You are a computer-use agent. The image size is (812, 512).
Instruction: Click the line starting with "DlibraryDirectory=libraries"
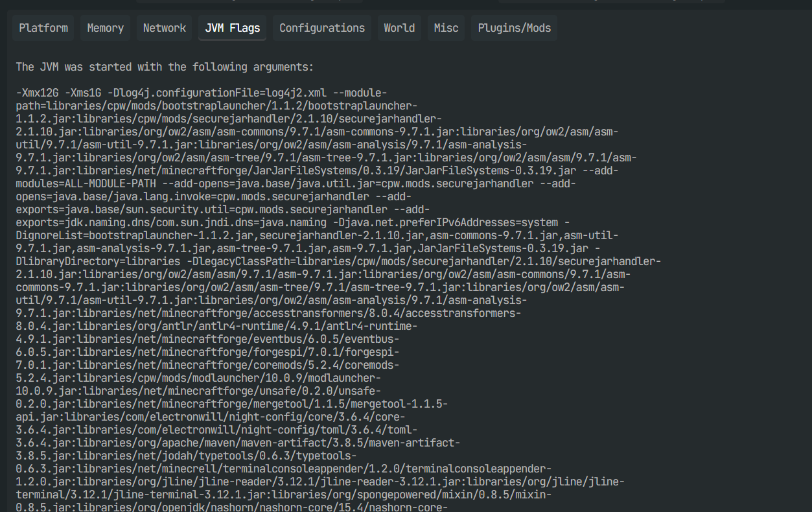tap(339, 261)
